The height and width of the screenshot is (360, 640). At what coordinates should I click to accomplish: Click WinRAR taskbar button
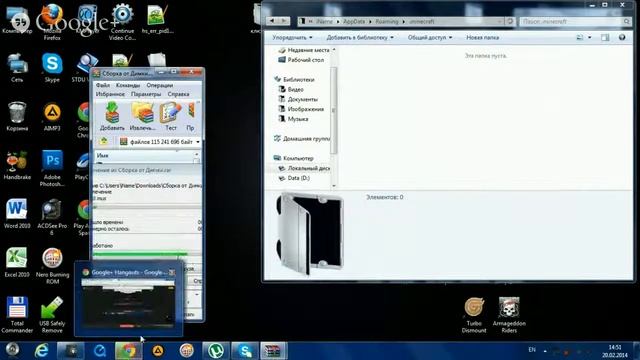[273, 351]
